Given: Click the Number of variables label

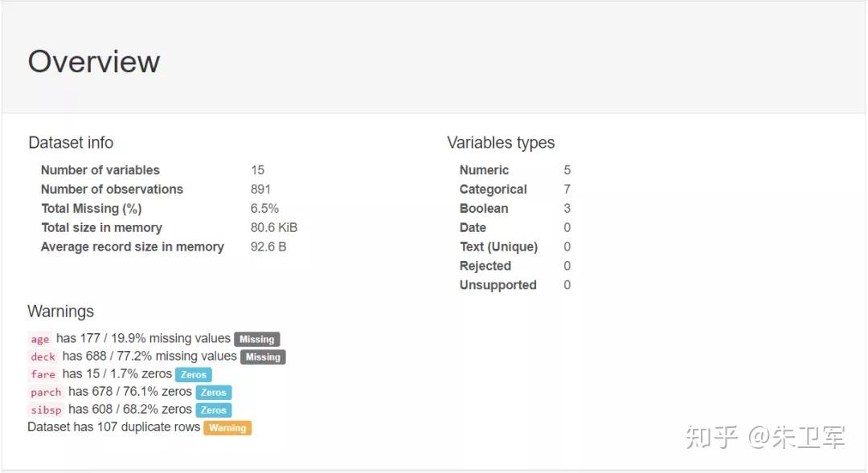Looking at the screenshot, I should click(x=100, y=170).
